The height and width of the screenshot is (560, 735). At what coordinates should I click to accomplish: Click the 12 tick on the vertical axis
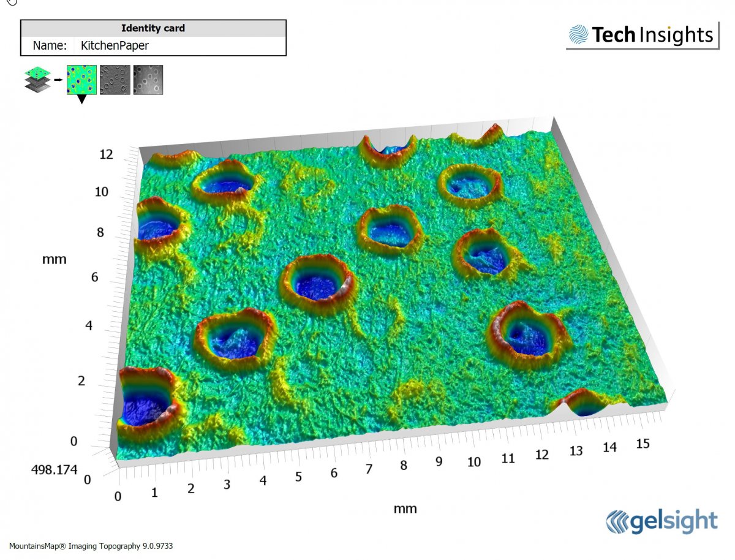point(107,154)
